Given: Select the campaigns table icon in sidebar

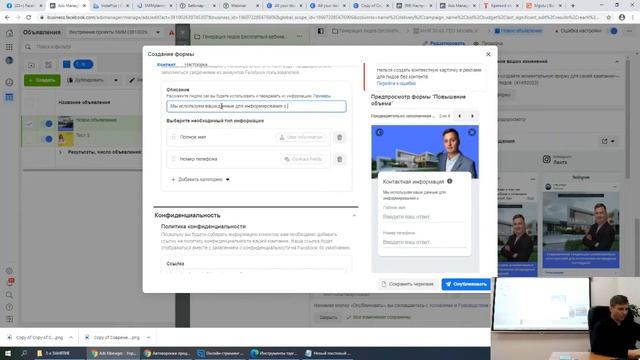Looking at the screenshot, I should pyautogui.click(x=9, y=97).
